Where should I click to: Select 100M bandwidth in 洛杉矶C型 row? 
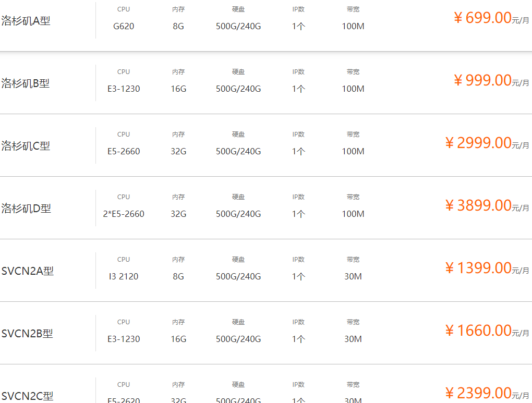coord(353,151)
